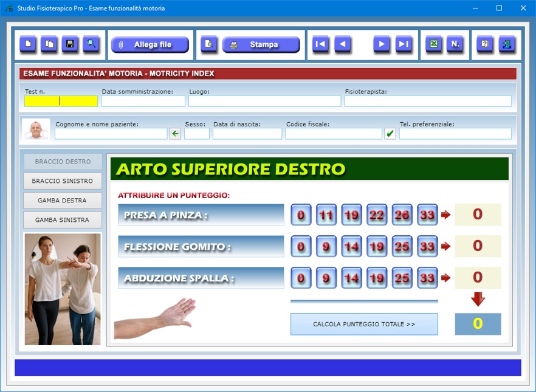Viewport: 536px width, 392px height.
Task: Go to previous record
Action: pos(343,44)
